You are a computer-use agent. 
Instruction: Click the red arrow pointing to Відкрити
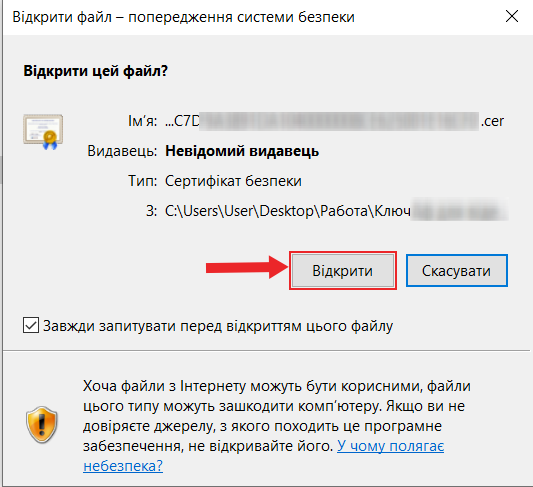247,268
